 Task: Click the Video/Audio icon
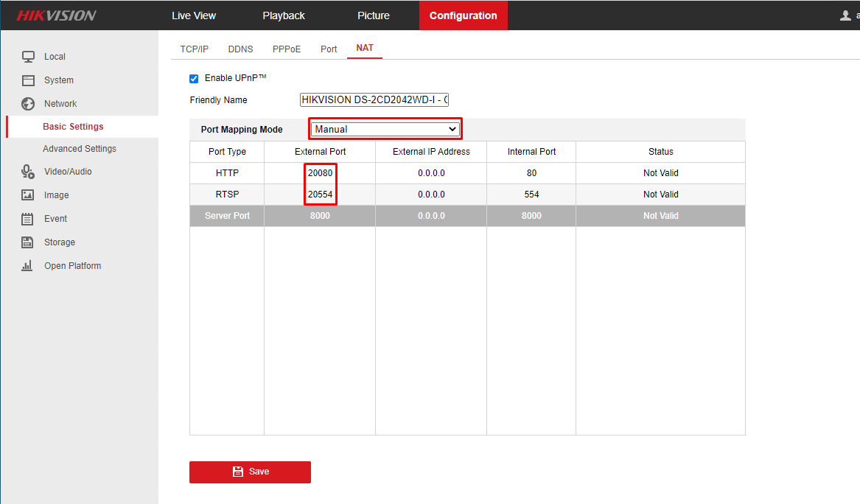coord(27,171)
